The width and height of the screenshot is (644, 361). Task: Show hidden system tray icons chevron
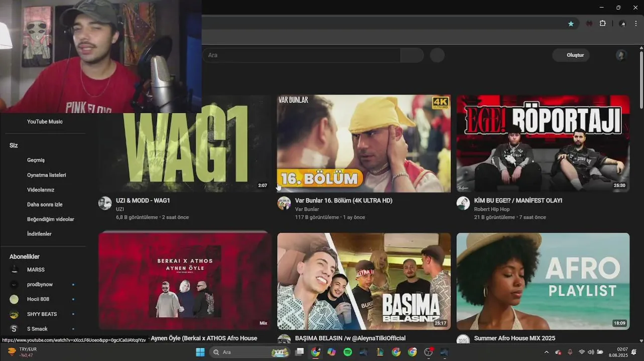[547, 352]
